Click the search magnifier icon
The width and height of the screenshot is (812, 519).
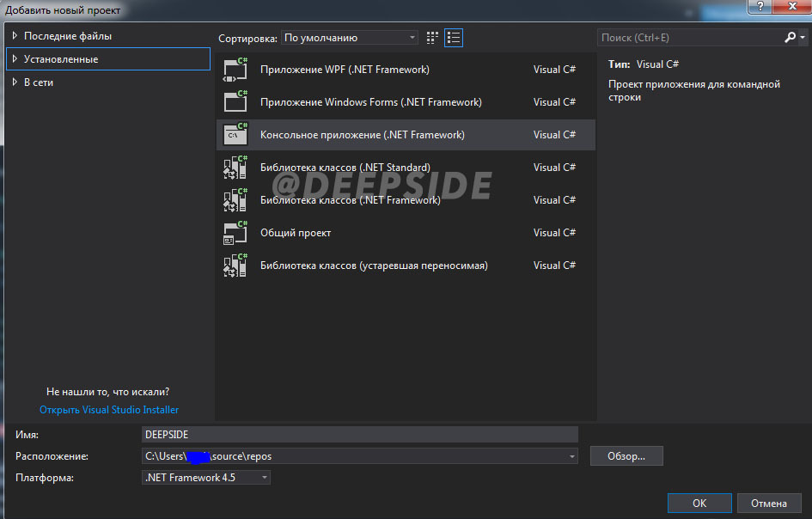click(x=791, y=38)
